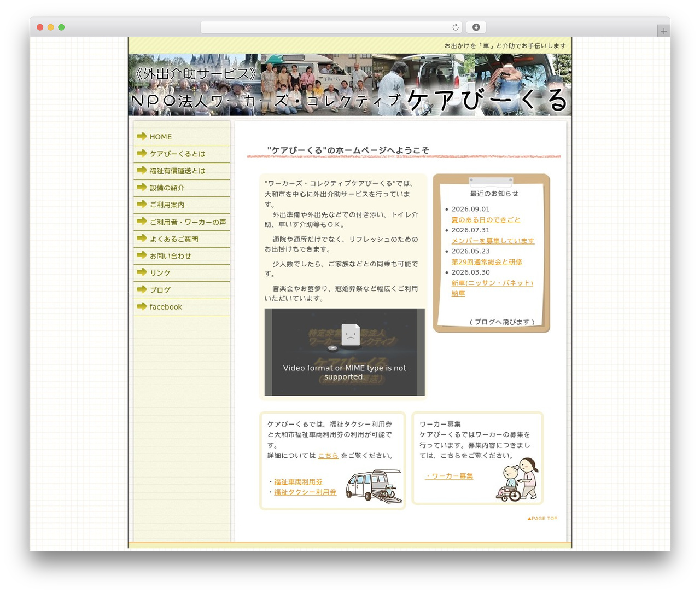Click the 2026.03.30 date entry
700x593 pixels.
470,272
